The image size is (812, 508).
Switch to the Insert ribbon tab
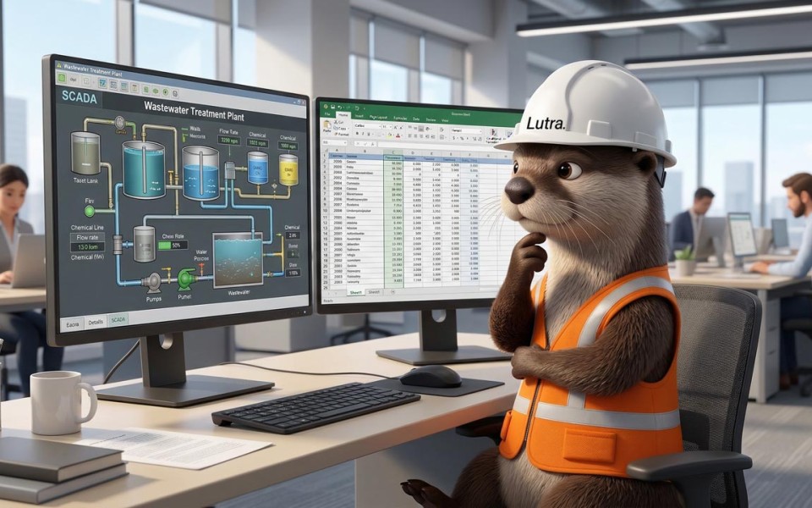359,116
